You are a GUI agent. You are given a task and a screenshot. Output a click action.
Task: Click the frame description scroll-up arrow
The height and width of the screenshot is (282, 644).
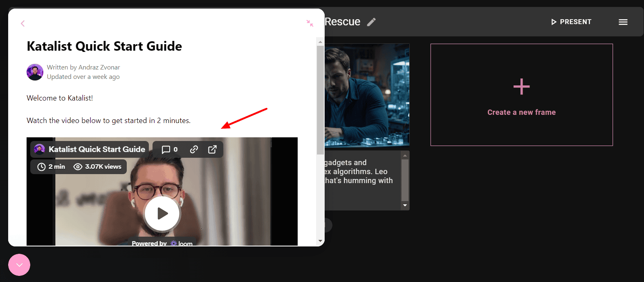click(405, 155)
